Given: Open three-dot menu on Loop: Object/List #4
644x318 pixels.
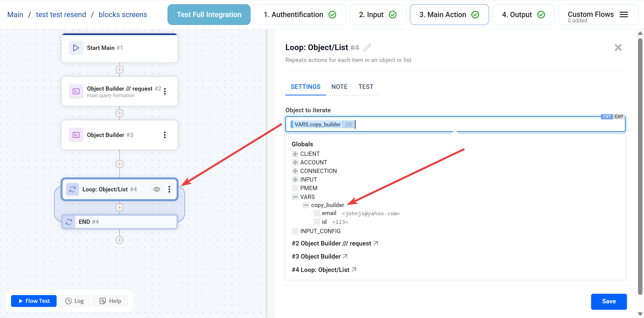Looking at the screenshot, I should [169, 189].
